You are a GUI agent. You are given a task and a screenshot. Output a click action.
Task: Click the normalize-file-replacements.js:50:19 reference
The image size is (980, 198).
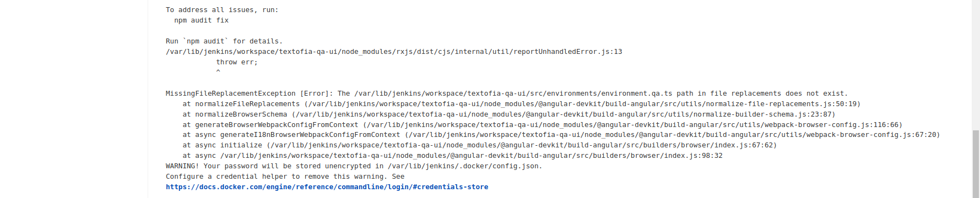(781, 104)
